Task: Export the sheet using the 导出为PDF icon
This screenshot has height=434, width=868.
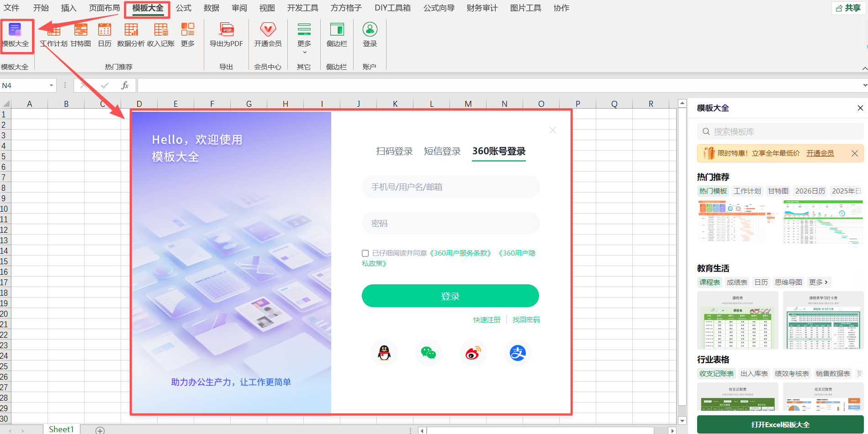Action: click(226, 36)
